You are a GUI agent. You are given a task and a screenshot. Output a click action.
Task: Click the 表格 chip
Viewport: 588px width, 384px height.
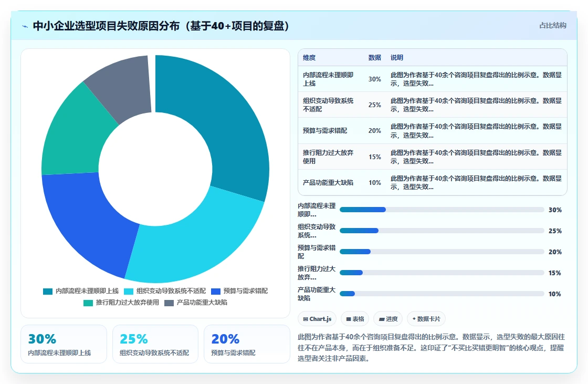355,319
